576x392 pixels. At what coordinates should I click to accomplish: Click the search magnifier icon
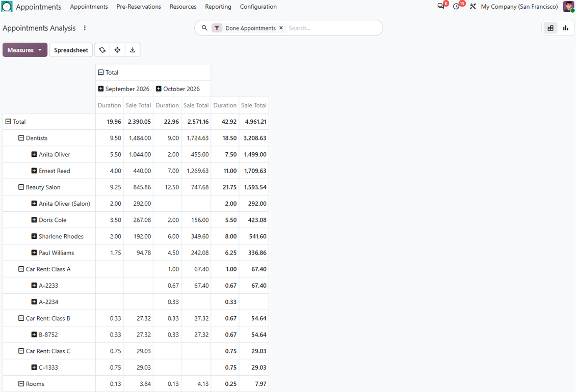click(x=204, y=28)
